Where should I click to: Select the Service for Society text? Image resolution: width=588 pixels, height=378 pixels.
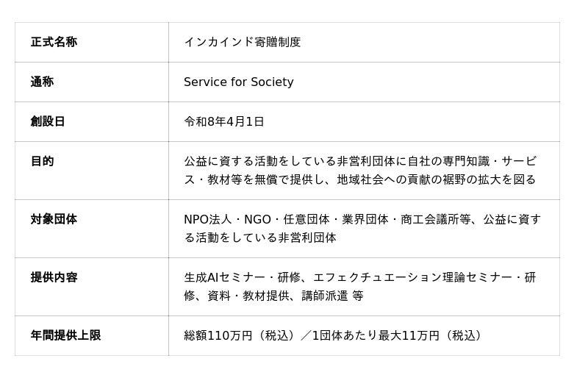coord(238,82)
